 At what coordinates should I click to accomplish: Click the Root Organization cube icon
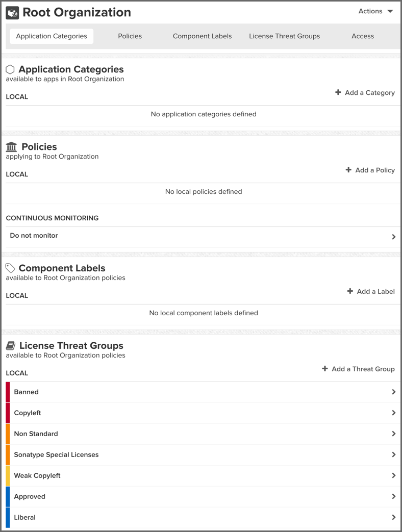tap(11, 12)
